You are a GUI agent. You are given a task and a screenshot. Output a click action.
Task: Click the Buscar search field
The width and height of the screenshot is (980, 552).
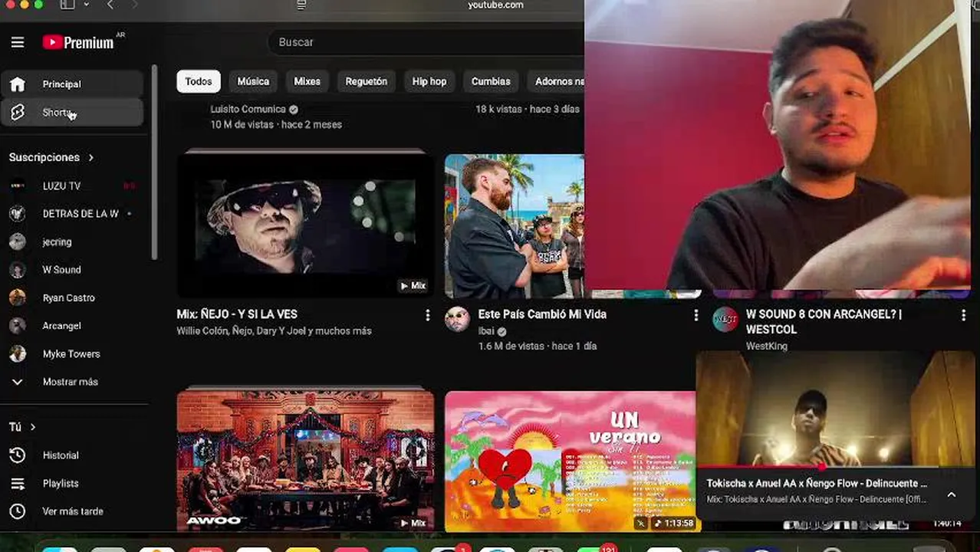[426, 42]
